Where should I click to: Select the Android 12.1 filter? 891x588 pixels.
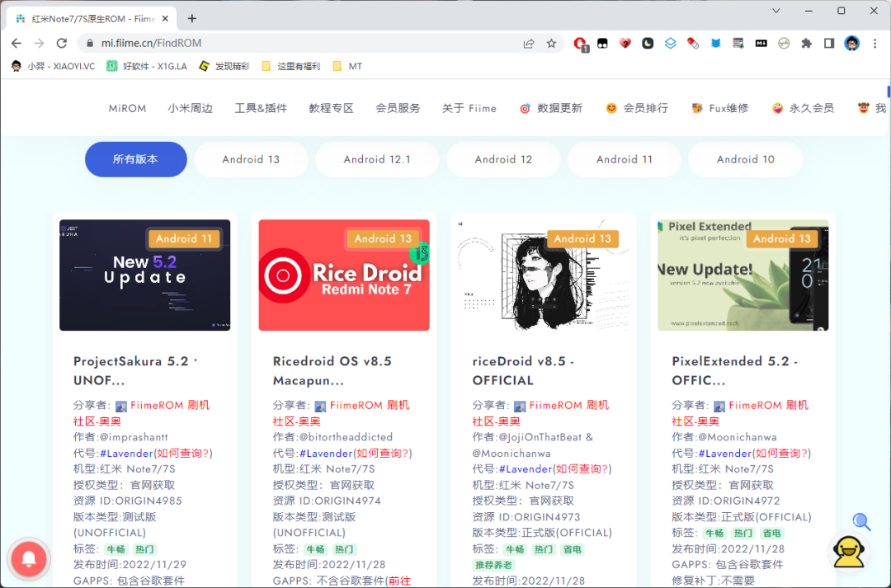377,159
